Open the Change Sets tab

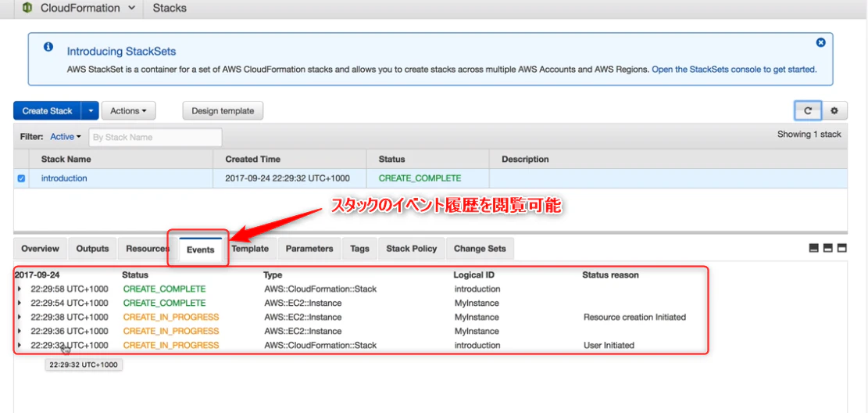(x=480, y=249)
